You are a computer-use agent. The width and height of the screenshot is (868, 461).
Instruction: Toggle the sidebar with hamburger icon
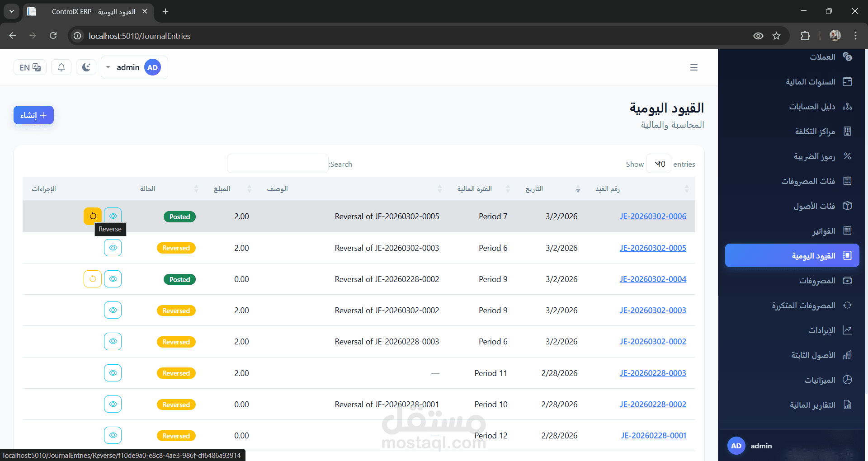tap(694, 67)
